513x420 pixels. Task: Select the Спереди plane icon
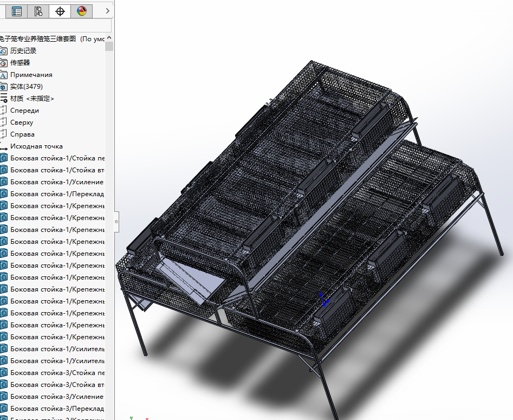3,111
